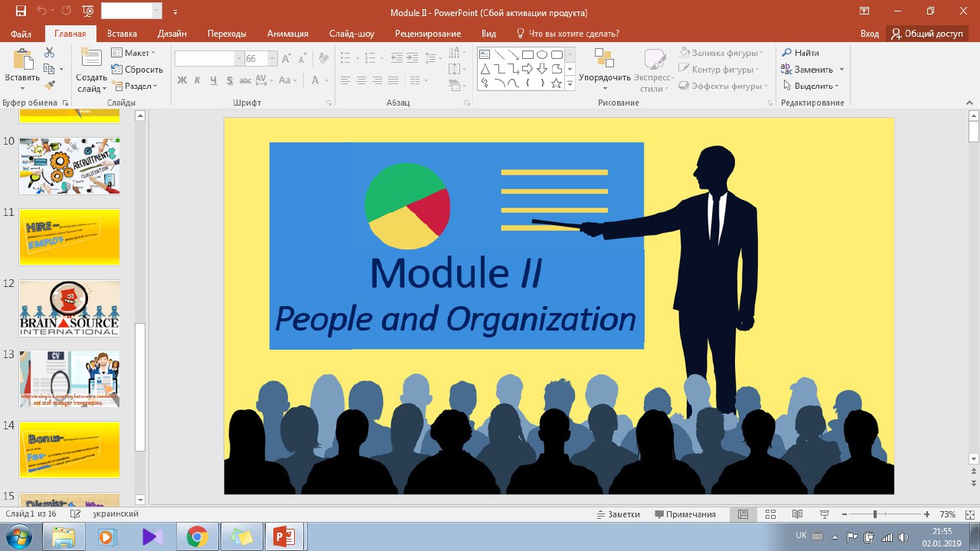Open the Вставка ribbon tab
Viewport: 980px width, 551px height.
coord(122,34)
